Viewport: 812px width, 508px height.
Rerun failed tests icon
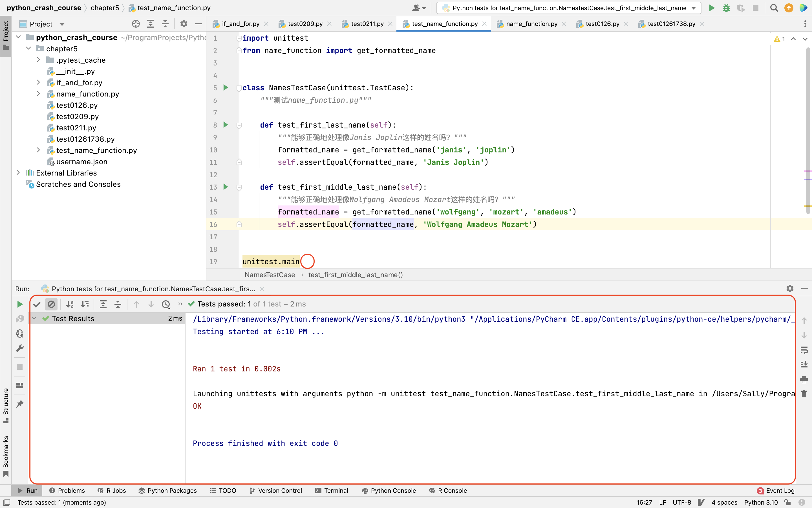point(20,319)
